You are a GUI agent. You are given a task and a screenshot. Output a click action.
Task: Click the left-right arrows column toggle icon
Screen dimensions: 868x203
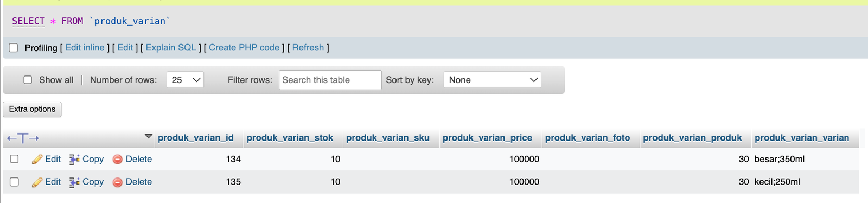tap(23, 138)
